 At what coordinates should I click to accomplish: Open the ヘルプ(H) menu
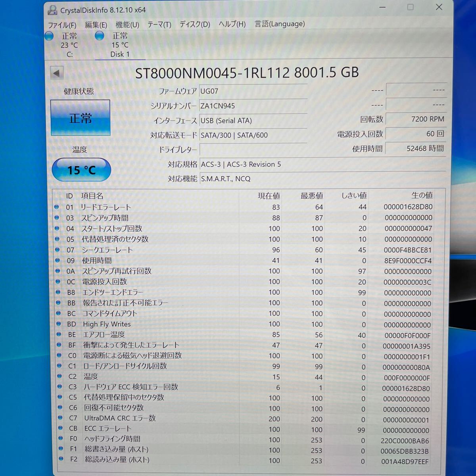[232, 24]
